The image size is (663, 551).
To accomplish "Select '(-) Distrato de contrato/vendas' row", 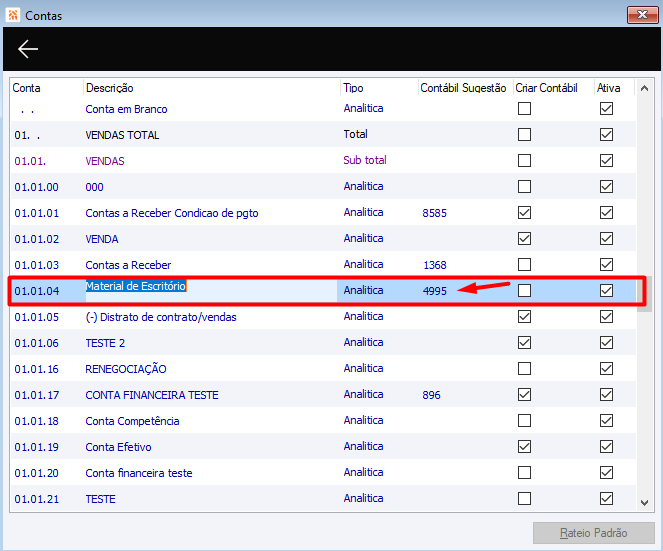I will tap(161, 317).
